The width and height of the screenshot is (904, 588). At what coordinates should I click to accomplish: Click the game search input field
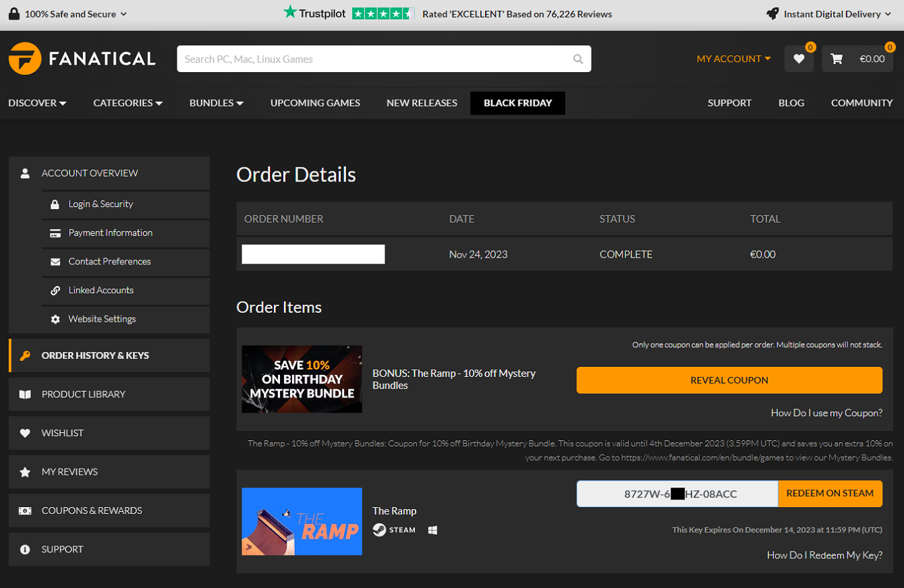[374, 59]
